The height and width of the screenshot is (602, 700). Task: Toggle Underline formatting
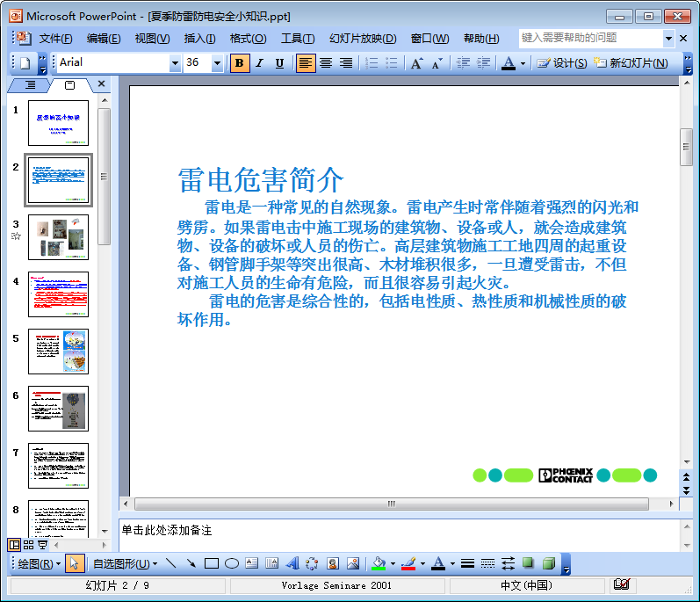point(279,63)
